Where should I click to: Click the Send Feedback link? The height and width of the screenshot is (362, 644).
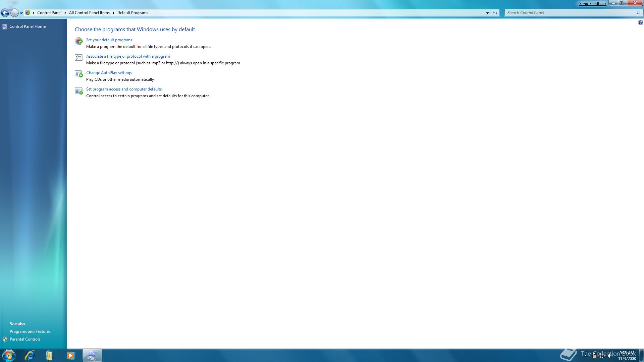point(593,4)
